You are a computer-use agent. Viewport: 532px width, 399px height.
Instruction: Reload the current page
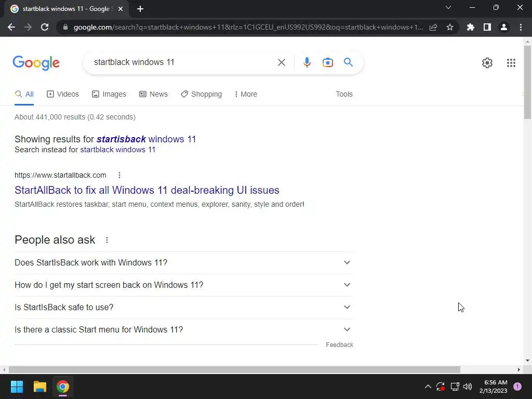pyautogui.click(x=45, y=27)
